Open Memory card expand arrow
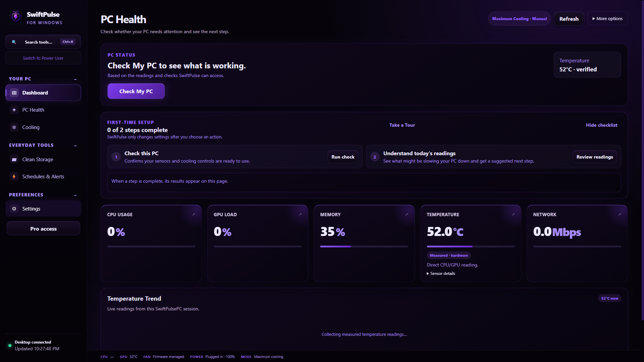This screenshot has height=362, width=644. tap(407, 215)
